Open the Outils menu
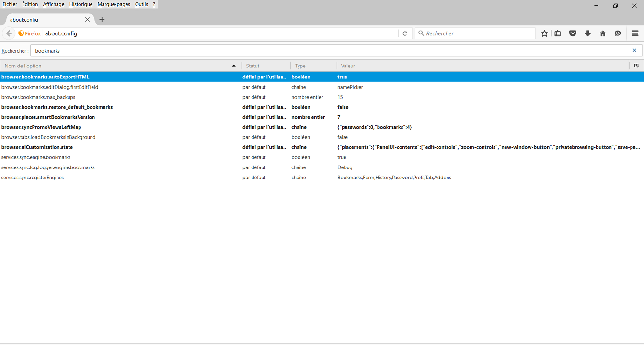 tap(141, 4)
